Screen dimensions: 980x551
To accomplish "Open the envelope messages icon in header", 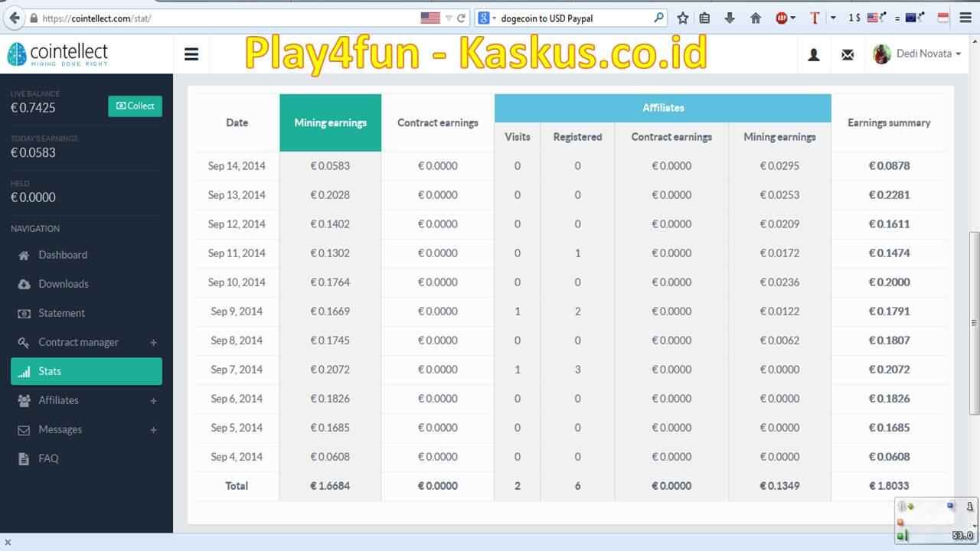I will tap(848, 54).
